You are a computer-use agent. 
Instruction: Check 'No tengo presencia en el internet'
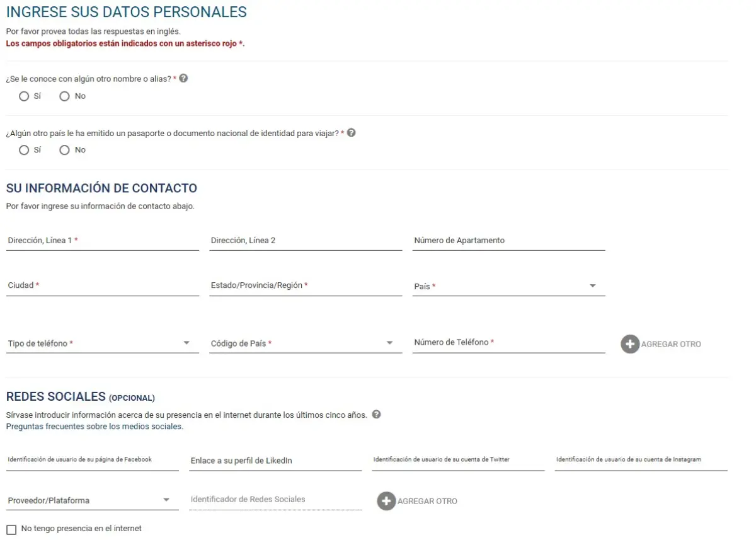click(x=11, y=529)
